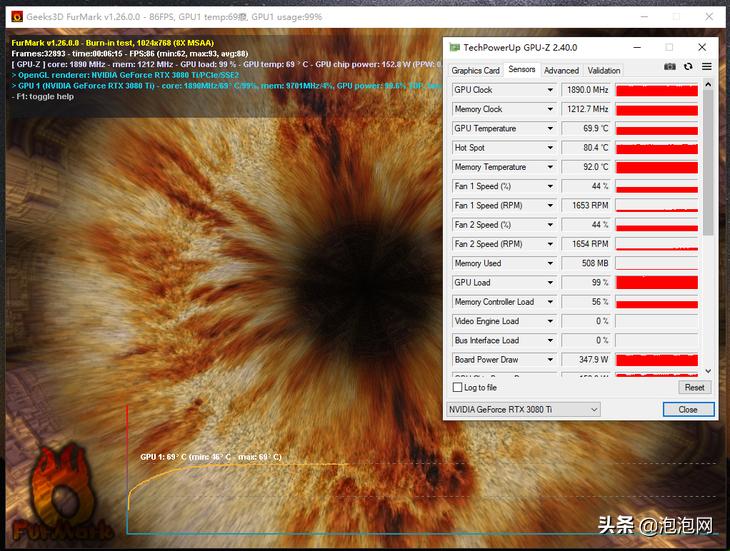Click the GPU-Z sensor list scrollbar thumb
The width and height of the screenshot is (730, 551).
[708, 163]
